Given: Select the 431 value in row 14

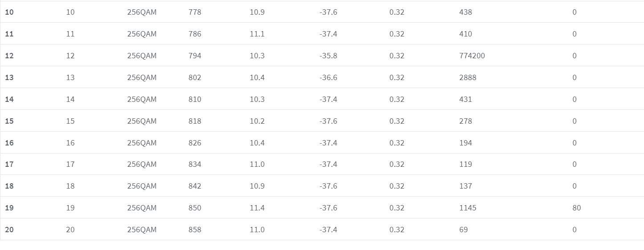Looking at the screenshot, I should [x=465, y=99].
